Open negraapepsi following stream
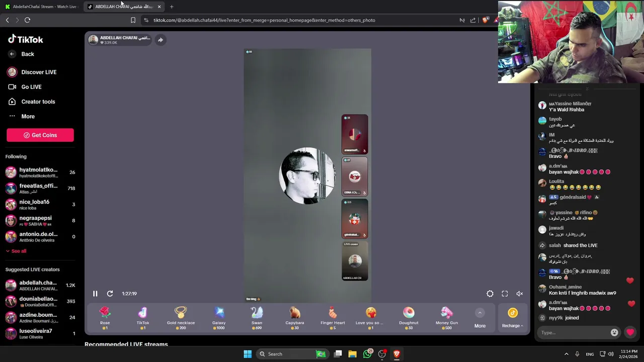The image size is (644, 362). [x=40, y=221]
